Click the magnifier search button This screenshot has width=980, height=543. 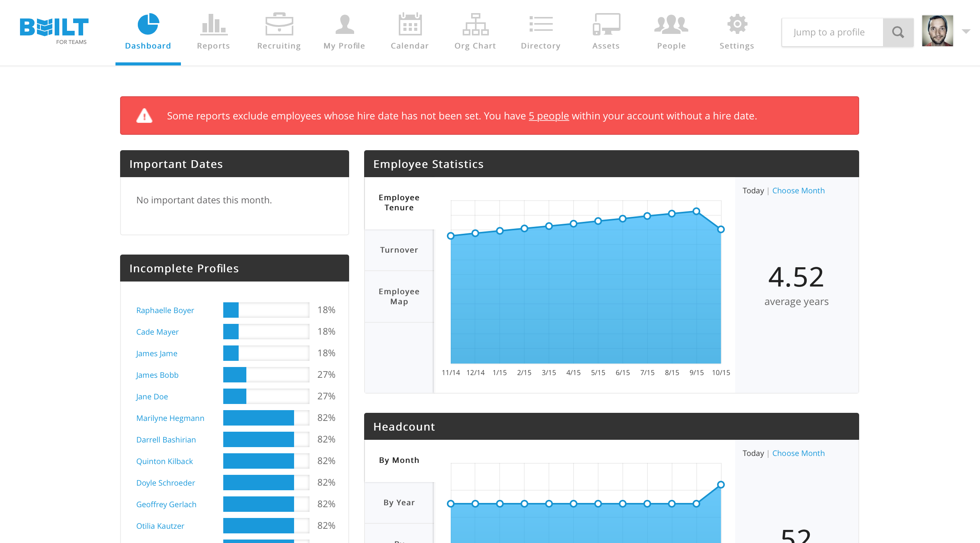[x=898, y=32]
